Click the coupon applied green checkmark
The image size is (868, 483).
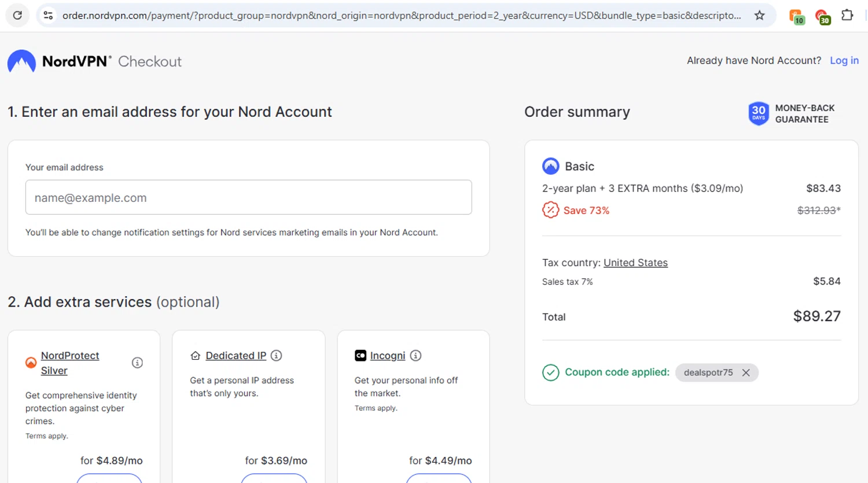click(x=551, y=373)
